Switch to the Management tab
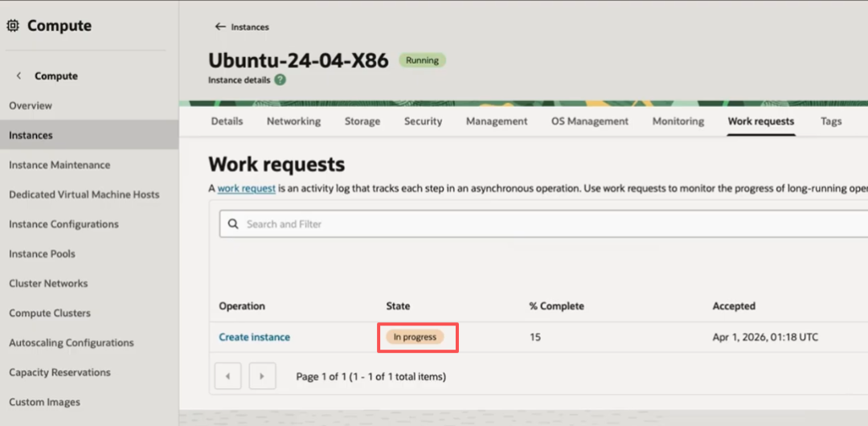Screen dimensions: 868x426 [497, 121]
